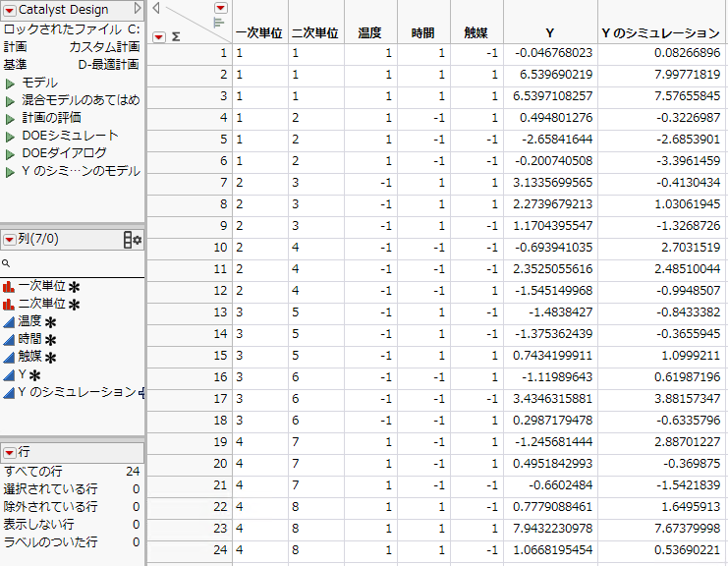Click the left arrow to hide side panels

(x=156, y=8)
